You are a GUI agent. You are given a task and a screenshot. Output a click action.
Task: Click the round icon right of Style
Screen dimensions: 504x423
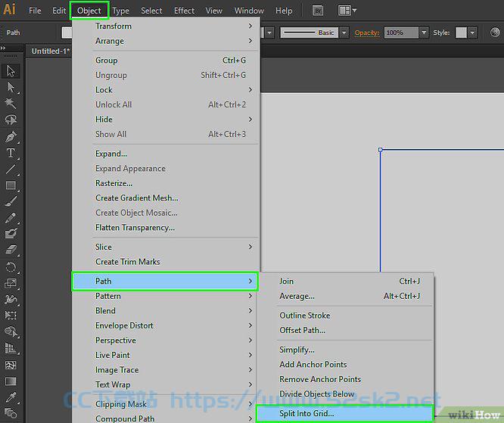(495, 33)
